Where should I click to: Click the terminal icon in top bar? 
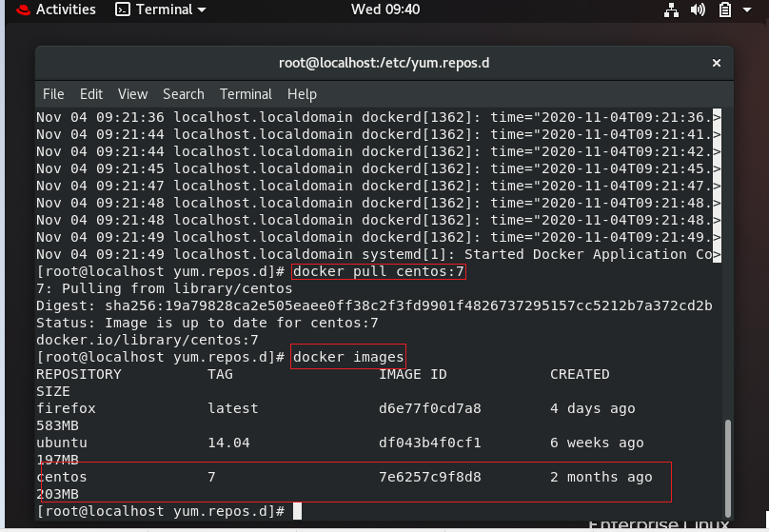pyautogui.click(x=123, y=10)
